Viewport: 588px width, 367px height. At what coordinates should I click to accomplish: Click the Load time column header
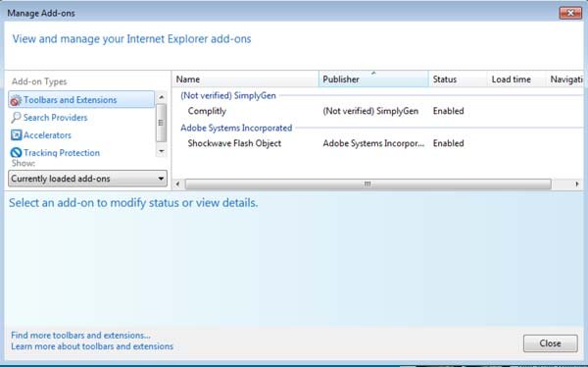[x=516, y=79]
